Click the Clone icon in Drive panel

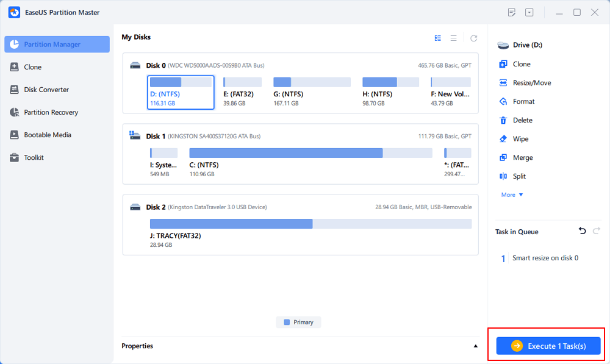click(x=503, y=64)
